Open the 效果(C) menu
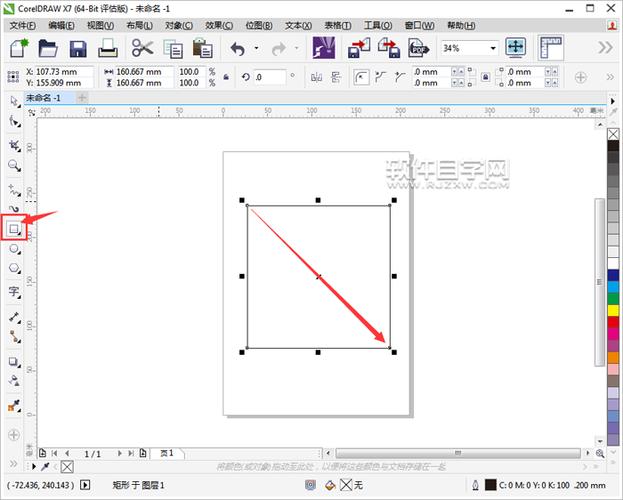623x500 pixels. pyautogui.click(x=219, y=25)
